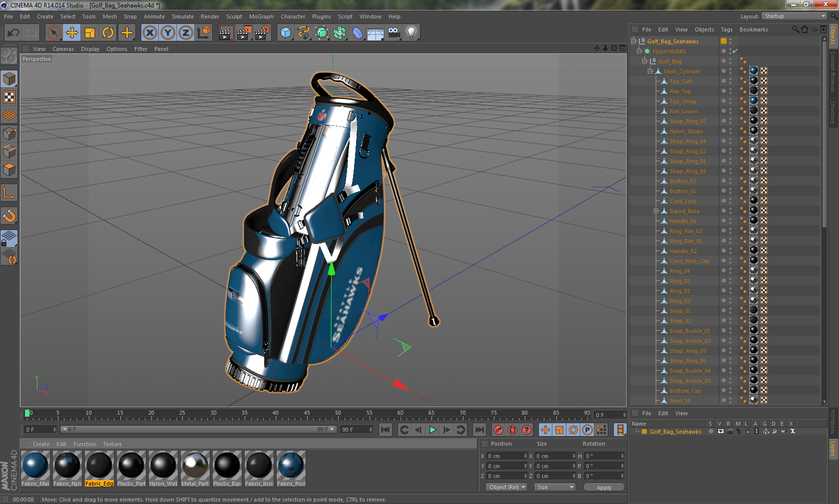Toggle Y-axis lock icon

[168, 33]
